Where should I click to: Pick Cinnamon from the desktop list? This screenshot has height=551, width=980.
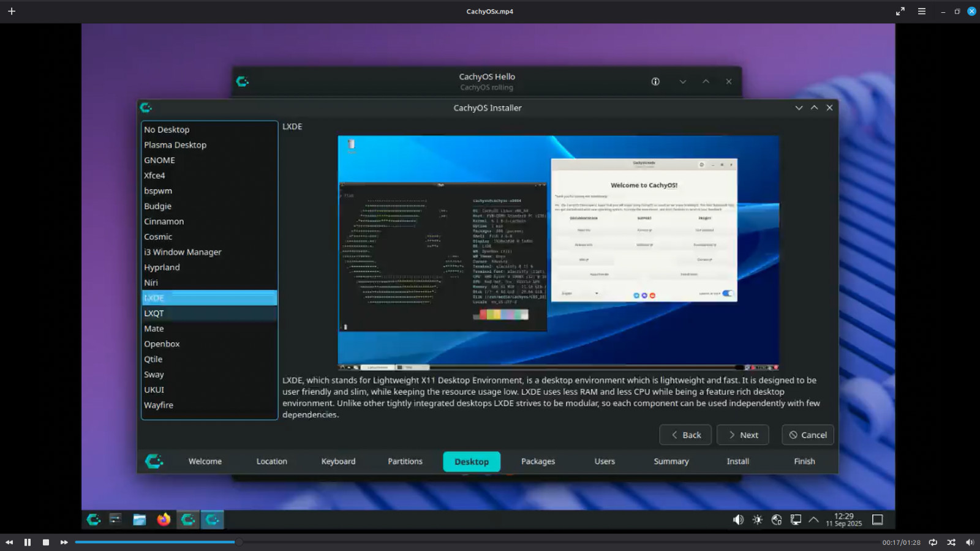click(x=209, y=222)
